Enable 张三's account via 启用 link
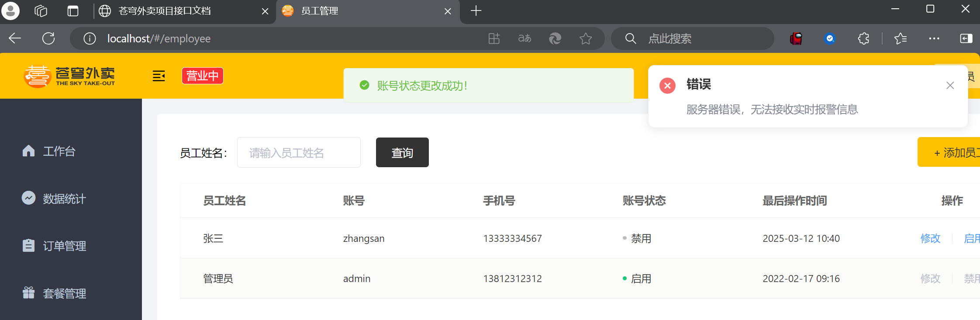The image size is (980, 320). (971, 238)
